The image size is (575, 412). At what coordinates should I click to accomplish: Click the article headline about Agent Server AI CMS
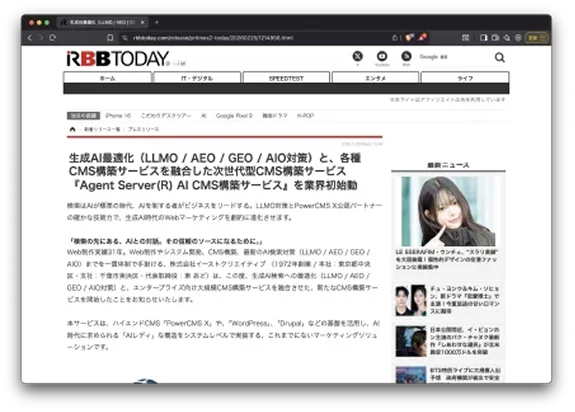pyautogui.click(x=215, y=172)
